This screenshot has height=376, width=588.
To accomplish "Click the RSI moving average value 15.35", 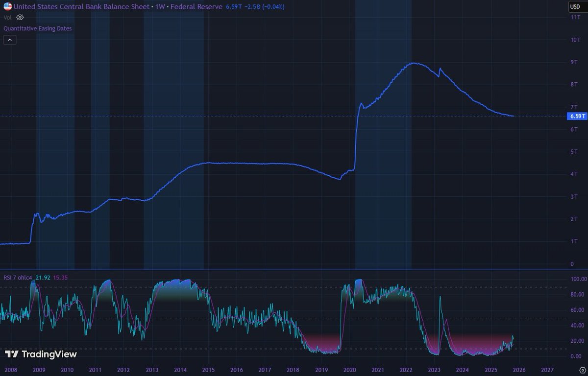I will (60, 277).
